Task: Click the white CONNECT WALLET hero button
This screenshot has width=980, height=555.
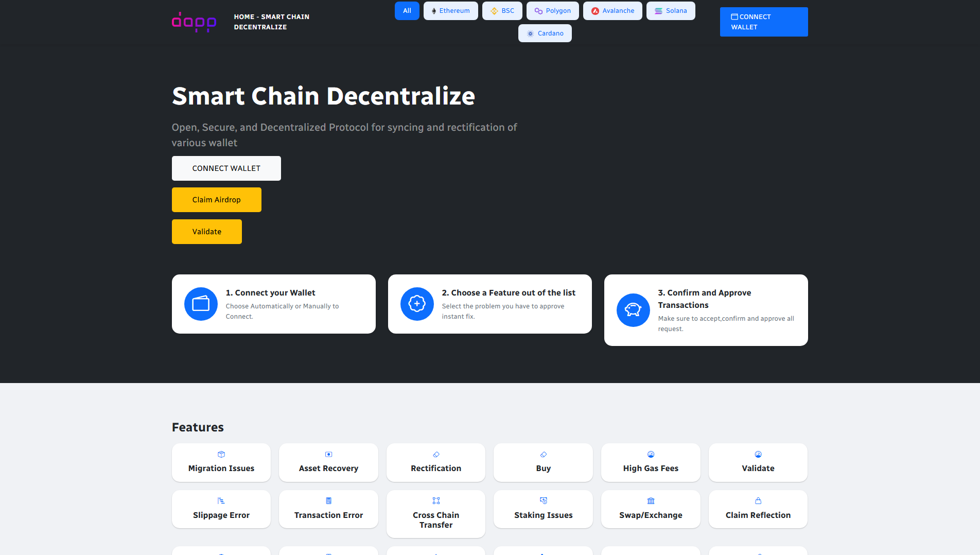Action: [x=226, y=168]
